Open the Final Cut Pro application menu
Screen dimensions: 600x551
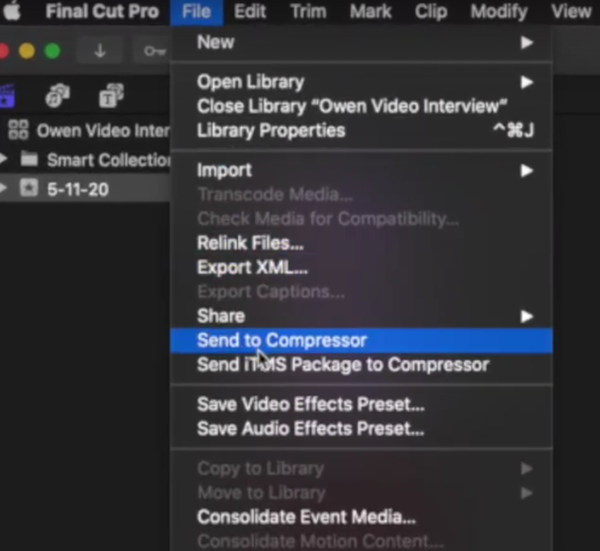[x=102, y=11]
